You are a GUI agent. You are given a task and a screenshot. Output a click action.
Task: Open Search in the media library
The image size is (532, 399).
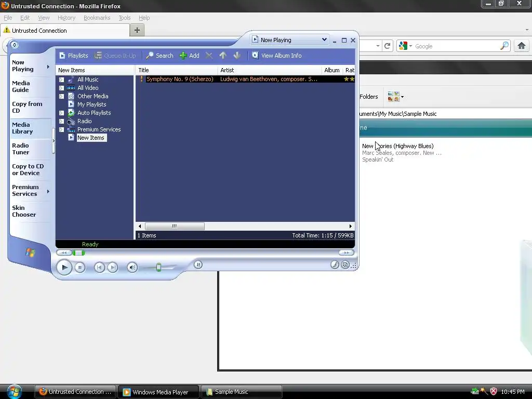pyautogui.click(x=159, y=56)
